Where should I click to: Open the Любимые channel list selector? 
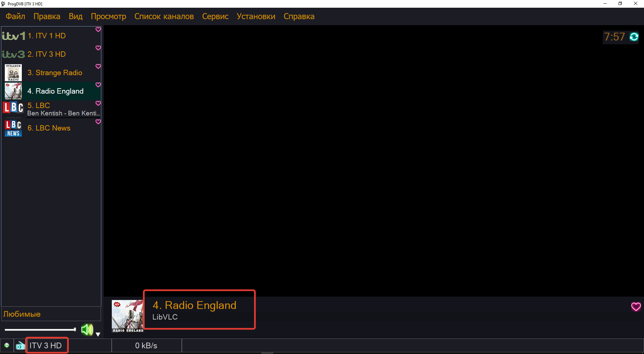(51, 314)
